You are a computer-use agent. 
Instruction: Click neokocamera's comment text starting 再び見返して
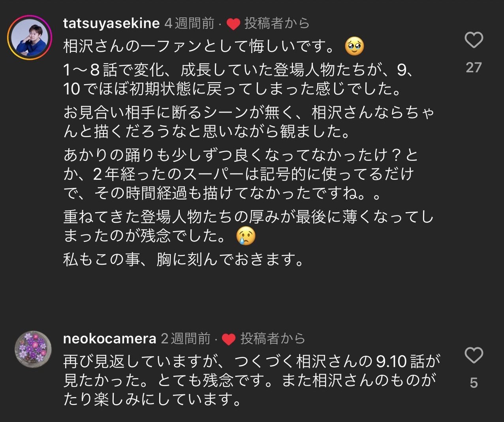tap(251, 380)
